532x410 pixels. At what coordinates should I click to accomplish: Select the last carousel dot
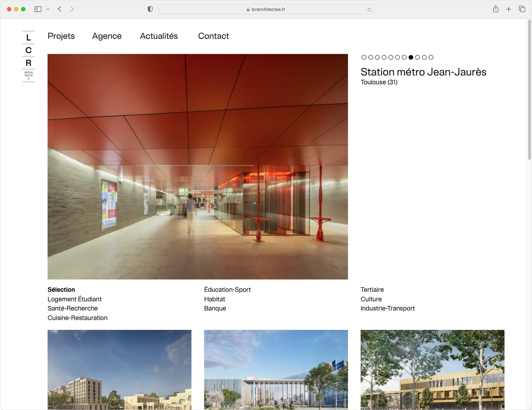pos(431,57)
